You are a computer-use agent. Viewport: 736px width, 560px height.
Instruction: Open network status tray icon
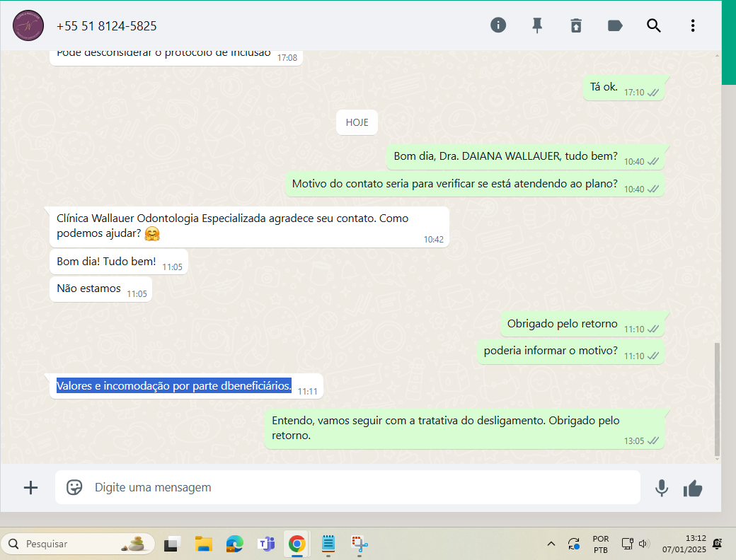tap(628, 544)
